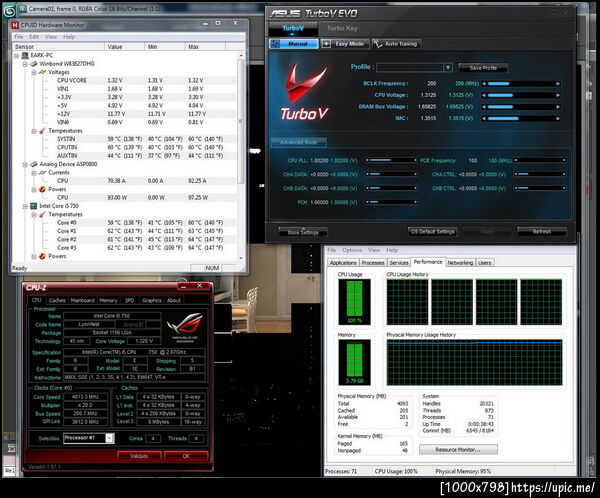Collapse the Winbond W83627DHG node
The height and width of the screenshot is (498, 600).
25,64
